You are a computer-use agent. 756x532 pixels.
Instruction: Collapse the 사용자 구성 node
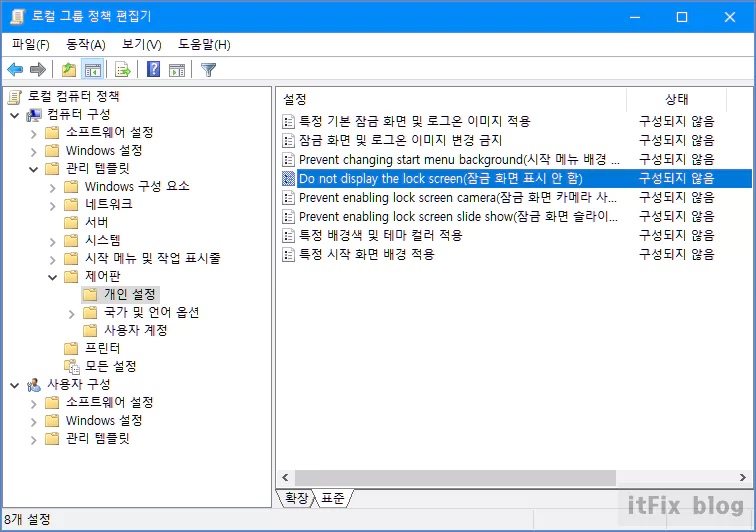[14, 385]
